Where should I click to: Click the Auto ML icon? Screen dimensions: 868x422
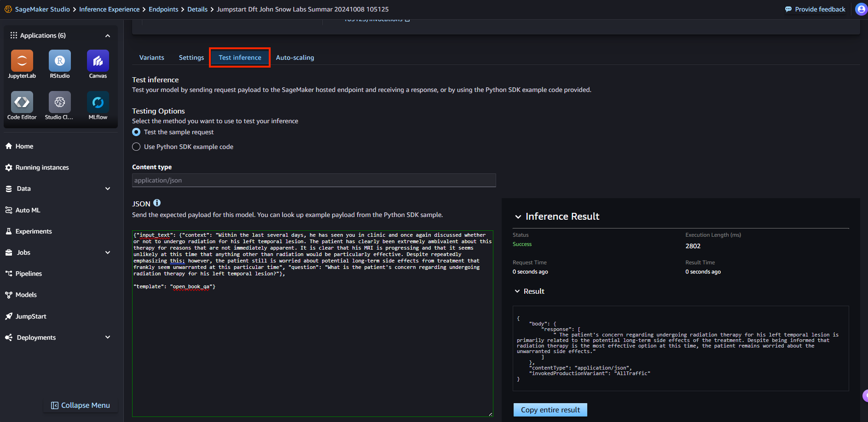point(9,210)
